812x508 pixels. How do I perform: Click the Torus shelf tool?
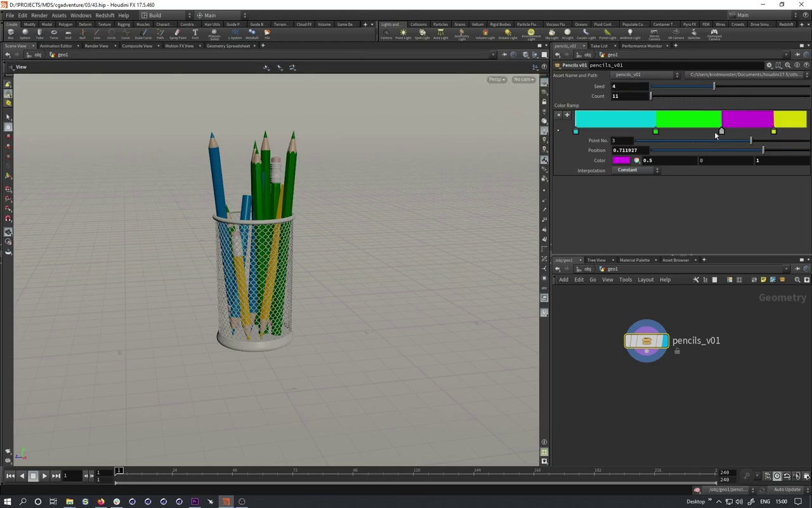click(54, 34)
